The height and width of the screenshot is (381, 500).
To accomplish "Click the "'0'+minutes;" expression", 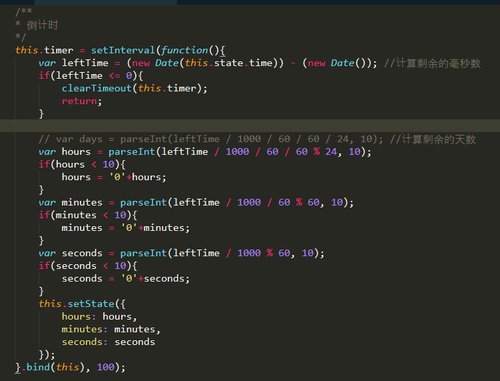I will tap(155, 228).
